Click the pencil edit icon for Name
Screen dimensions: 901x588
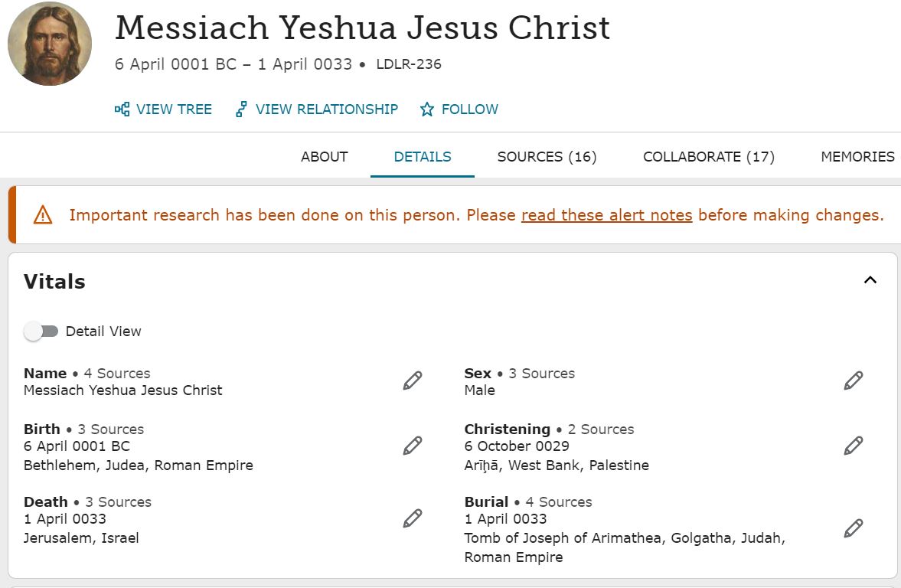pyautogui.click(x=413, y=381)
